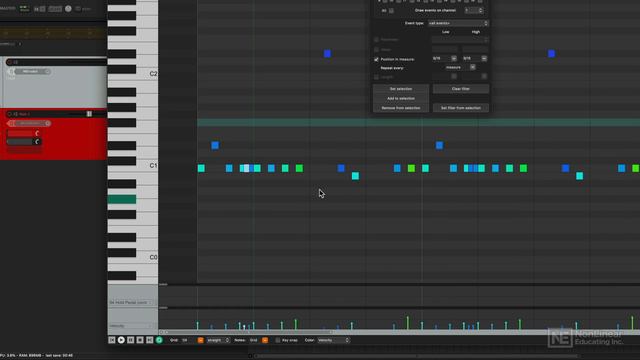Click Set filter from selection button
The width and height of the screenshot is (640, 360).
[x=460, y=108]
